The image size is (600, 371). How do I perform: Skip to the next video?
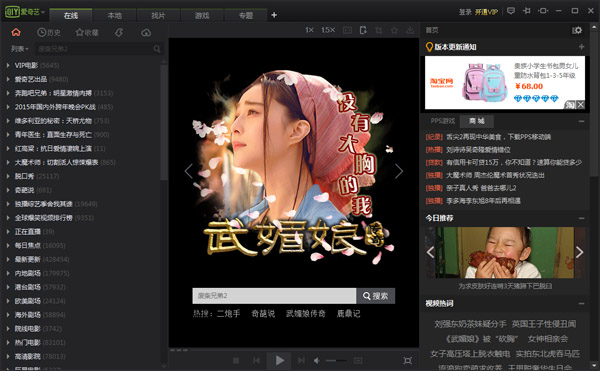301,360
